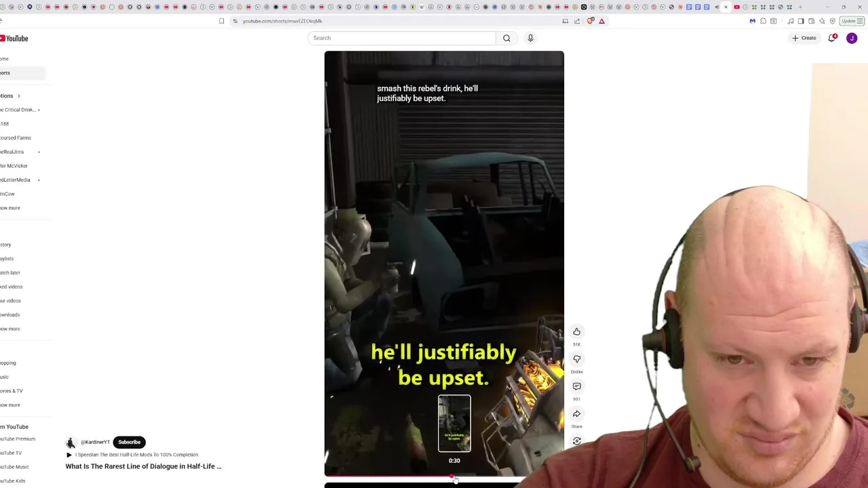The image size is (868, 488).
Task: Bookmark this page in address bar
Action: (x=221, y=21)
